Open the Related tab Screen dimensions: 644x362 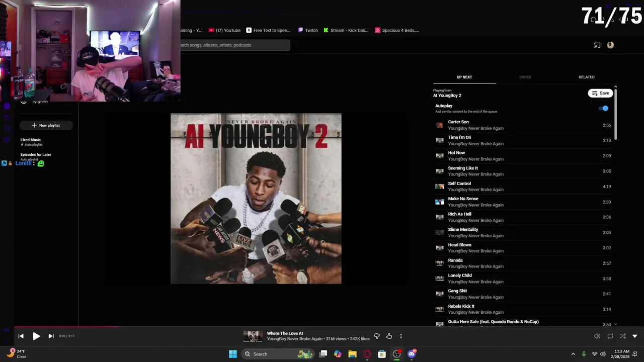[x=587, y=77]
